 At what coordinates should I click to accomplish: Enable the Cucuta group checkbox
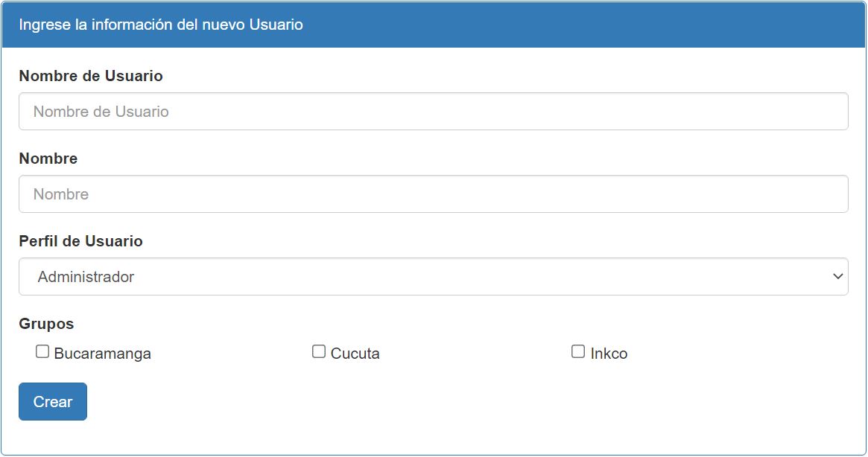tap(319, 352)
